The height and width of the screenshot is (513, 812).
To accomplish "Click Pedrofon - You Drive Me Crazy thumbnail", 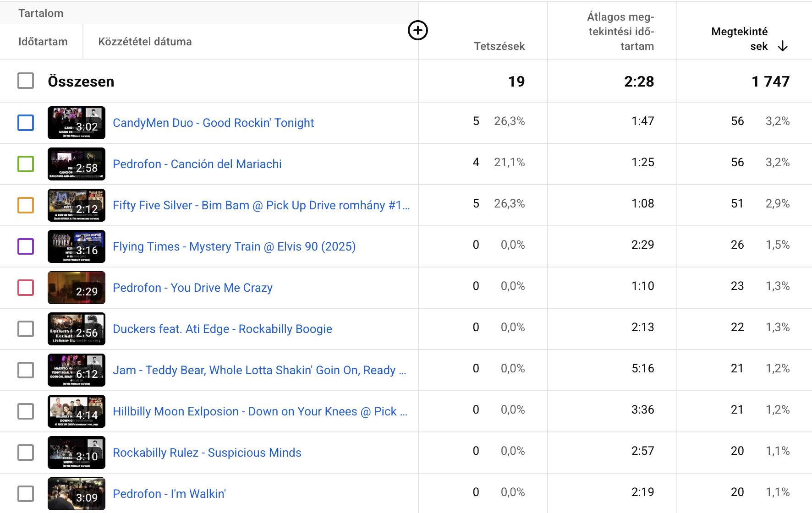I will (77, 288).
